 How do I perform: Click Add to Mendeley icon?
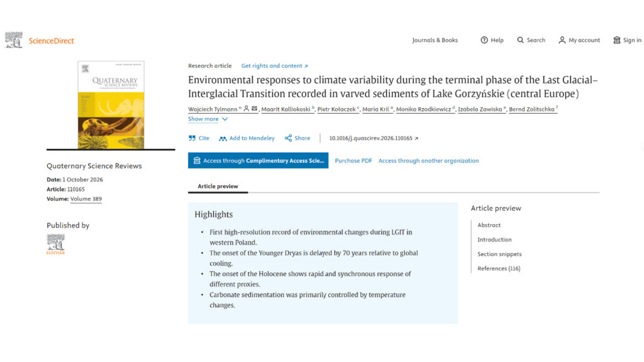coord(223,139)
